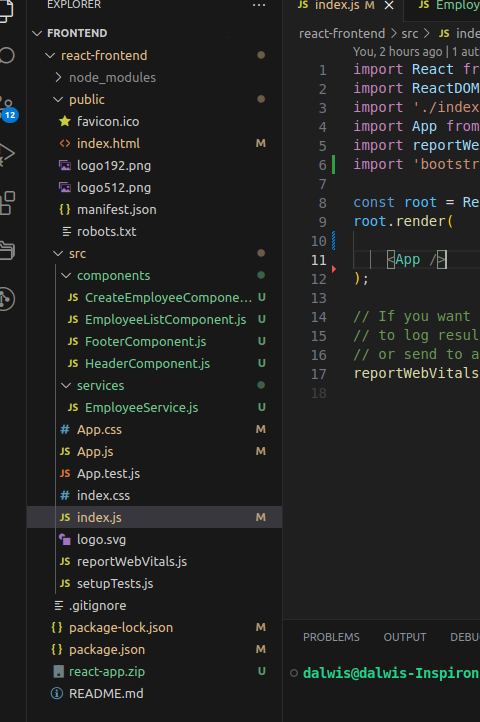This screenshot has height=722, width=480.
Task: Click src breadcrumb segment
Action: pos(410,34)
